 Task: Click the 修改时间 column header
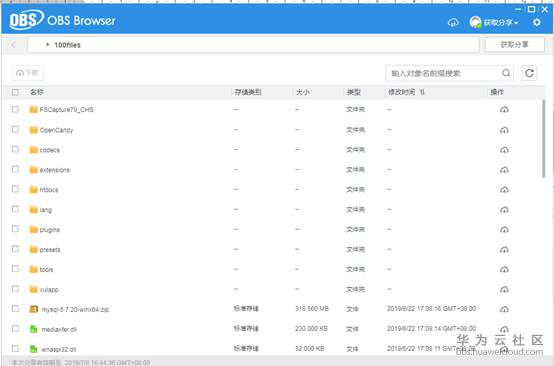[x=401, y=92]
